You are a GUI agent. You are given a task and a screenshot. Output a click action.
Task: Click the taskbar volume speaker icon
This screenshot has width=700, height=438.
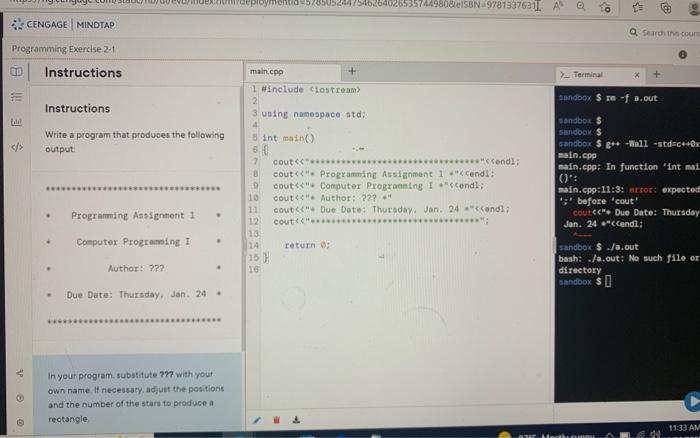pos(655,434)
